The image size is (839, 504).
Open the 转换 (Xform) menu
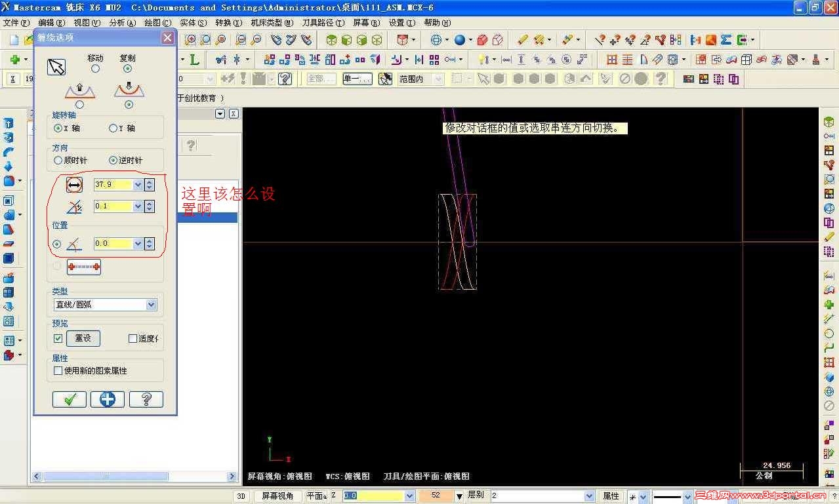[x=228, y=22]
